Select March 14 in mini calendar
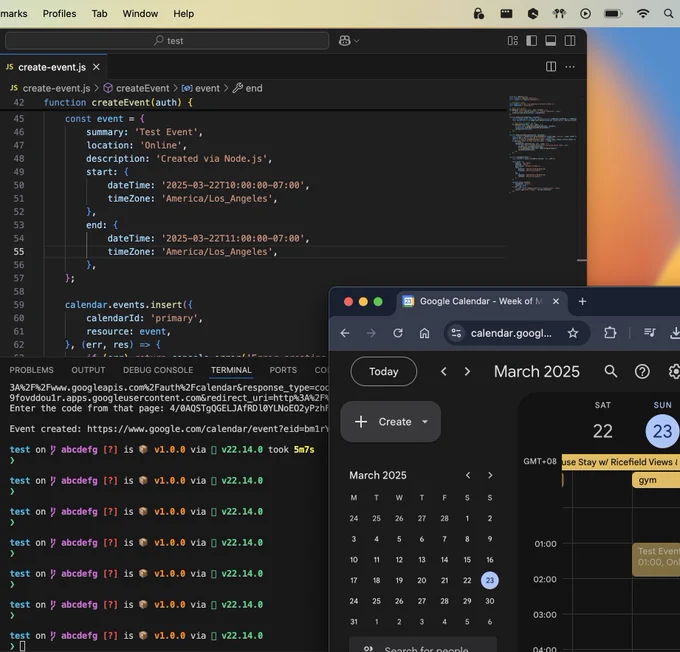This screenshot has width=680, height=652. click(445, 560)
